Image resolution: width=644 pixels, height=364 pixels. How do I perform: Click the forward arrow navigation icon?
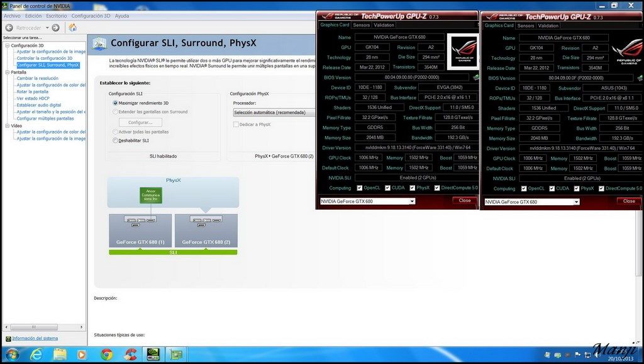56,28
